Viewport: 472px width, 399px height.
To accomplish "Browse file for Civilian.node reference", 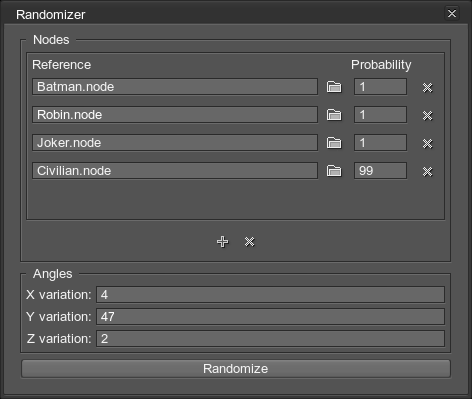I will coord(334,171).
